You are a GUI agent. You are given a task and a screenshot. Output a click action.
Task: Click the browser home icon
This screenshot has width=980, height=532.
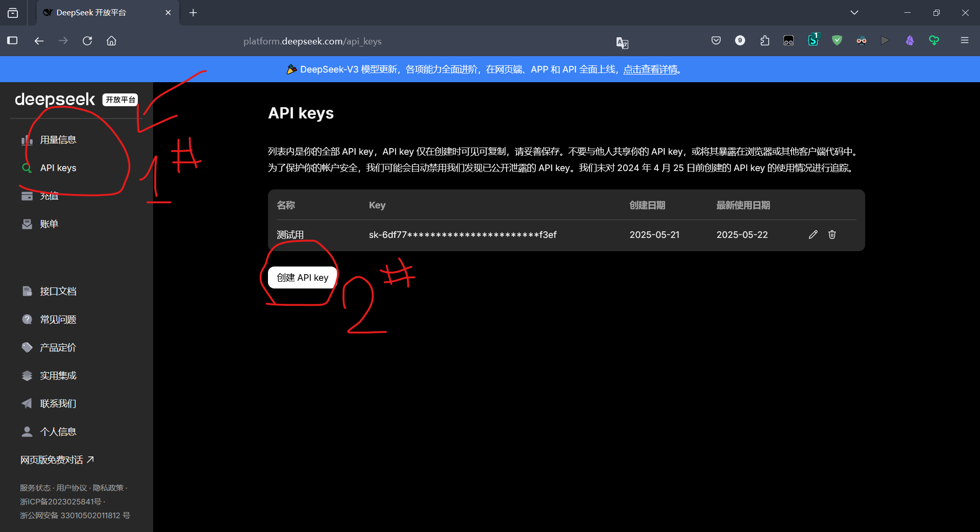pyautogui.click(x=111, y=41)
